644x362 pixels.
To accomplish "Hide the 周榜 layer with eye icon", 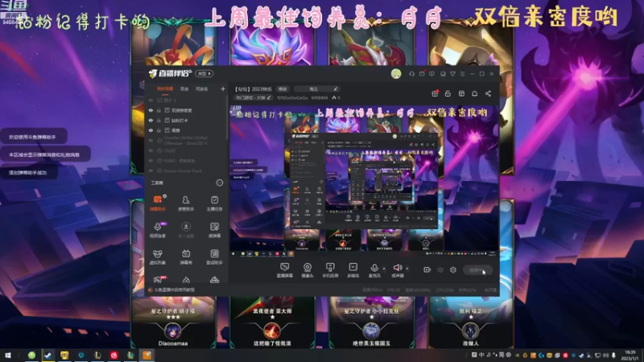I will click(x=151, y=130).
